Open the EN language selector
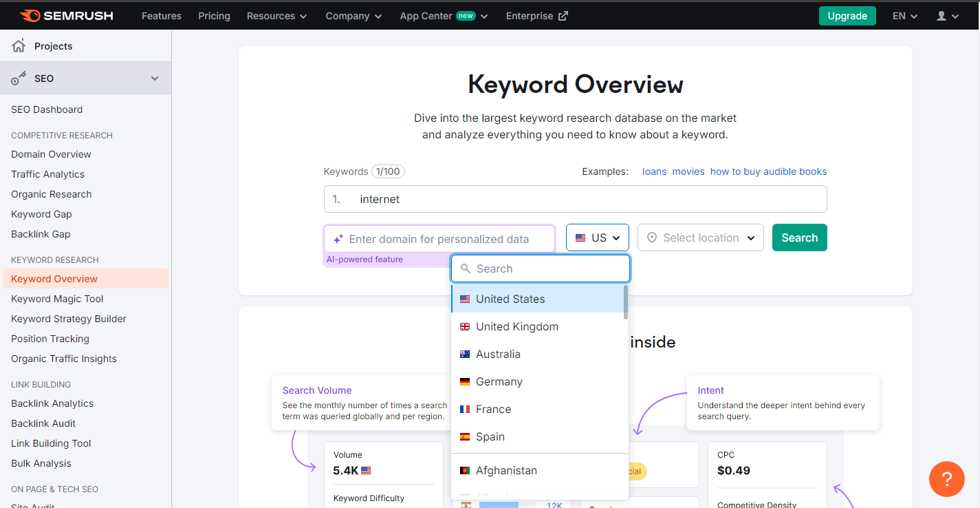This screenshot has width=980, height=508. (x=905, y=16)
